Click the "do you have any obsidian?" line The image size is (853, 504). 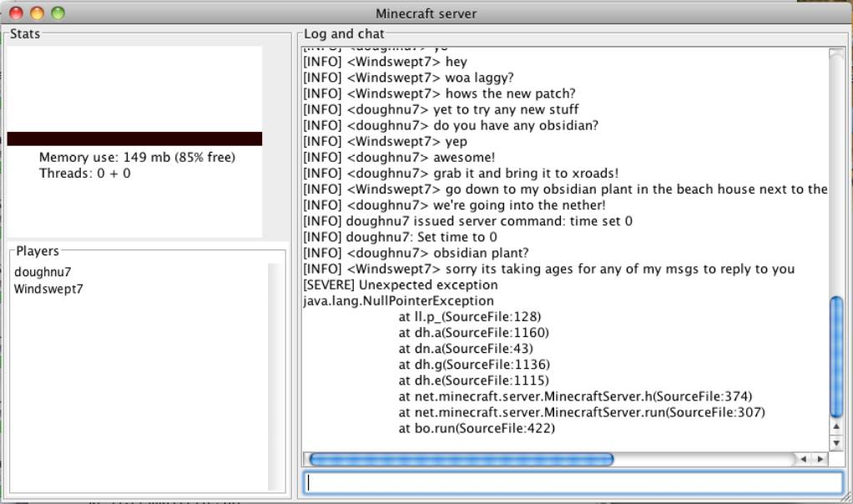click(x=451, y=125)
